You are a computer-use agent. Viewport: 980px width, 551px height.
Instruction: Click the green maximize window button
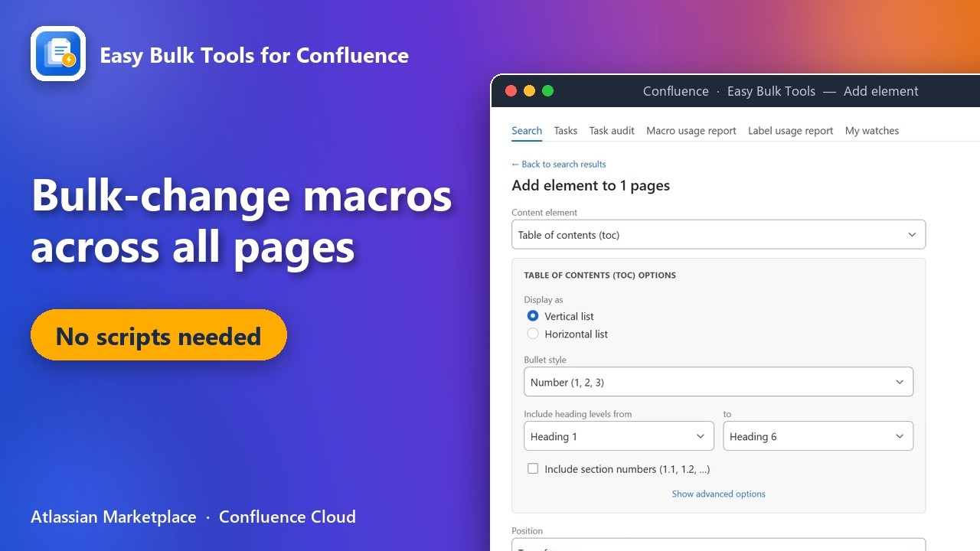coord(547,91)
